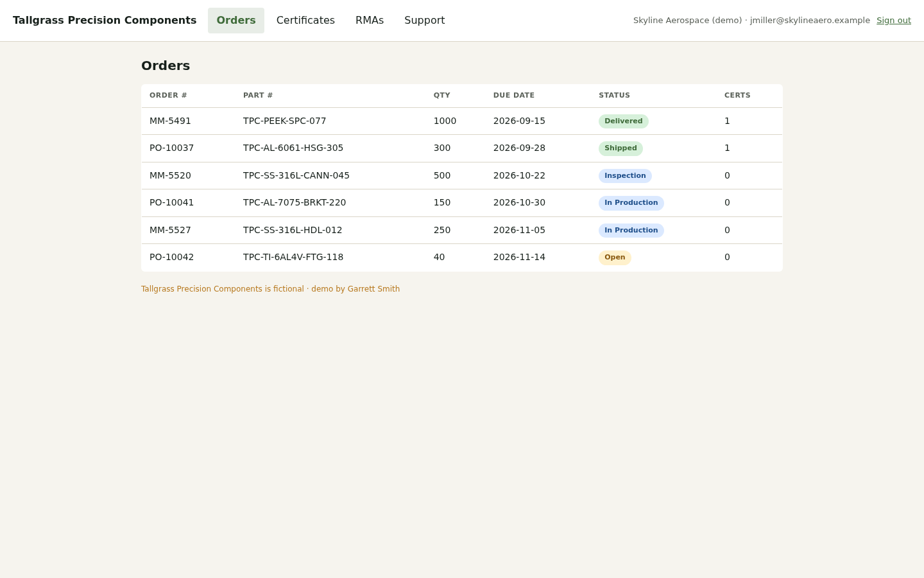Click part number TPC-AL-7075-BRKT-220

[x=295, y=202]
